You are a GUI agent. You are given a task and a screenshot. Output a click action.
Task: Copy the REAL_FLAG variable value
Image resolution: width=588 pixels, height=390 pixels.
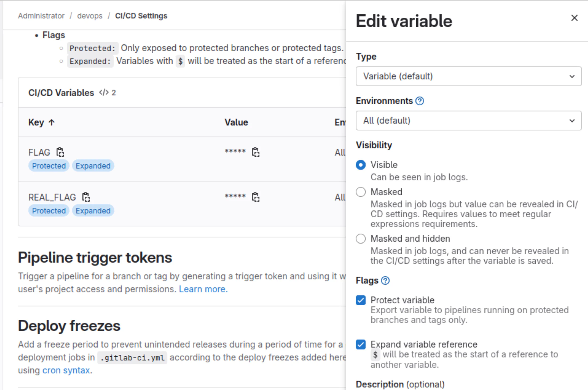tap(256, 197)
